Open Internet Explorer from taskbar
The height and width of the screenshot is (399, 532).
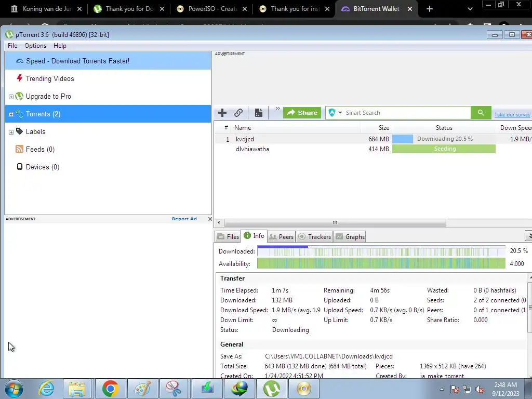point(46,389)
